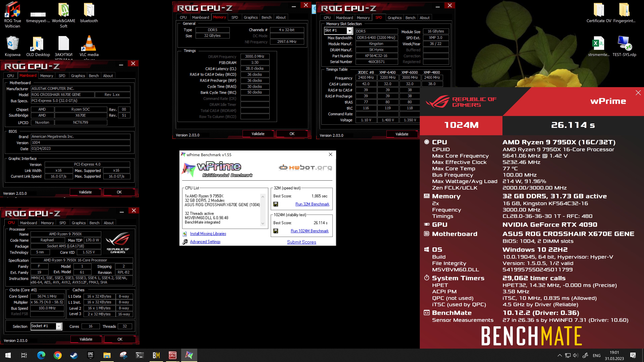This screenshot has width=644, height=362.
Task: Open the Windows Start menu
Action: [8, 355]
